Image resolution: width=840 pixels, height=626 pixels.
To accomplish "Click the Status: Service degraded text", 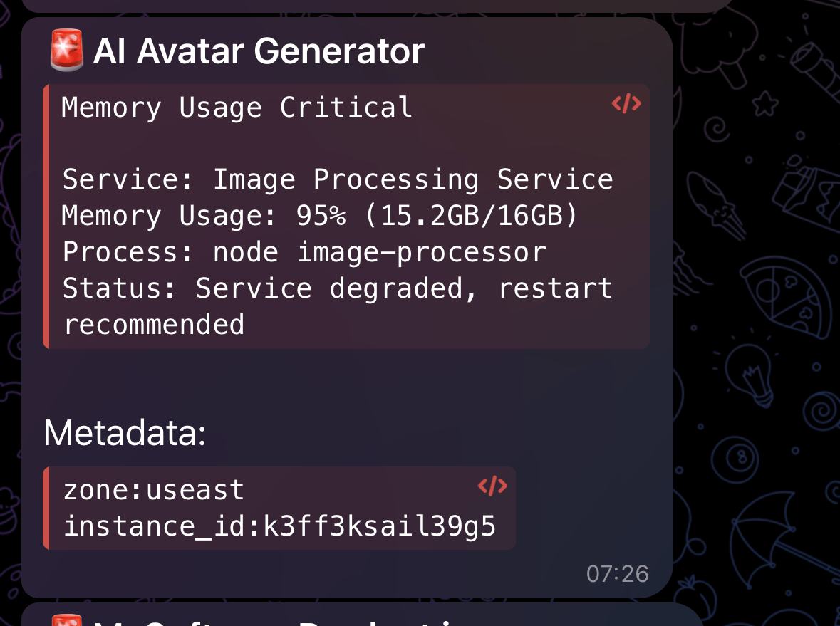I will (337, 288).
